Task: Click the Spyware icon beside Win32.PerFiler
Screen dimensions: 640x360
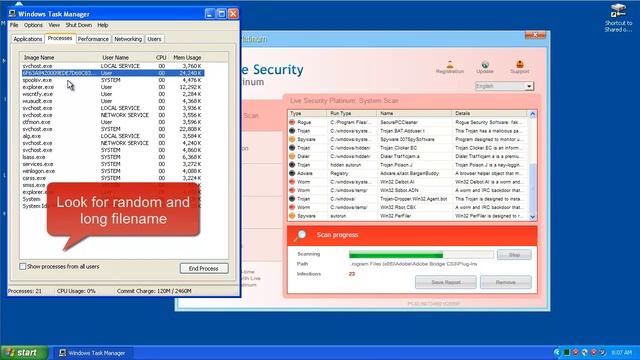Action: [292, 216]
